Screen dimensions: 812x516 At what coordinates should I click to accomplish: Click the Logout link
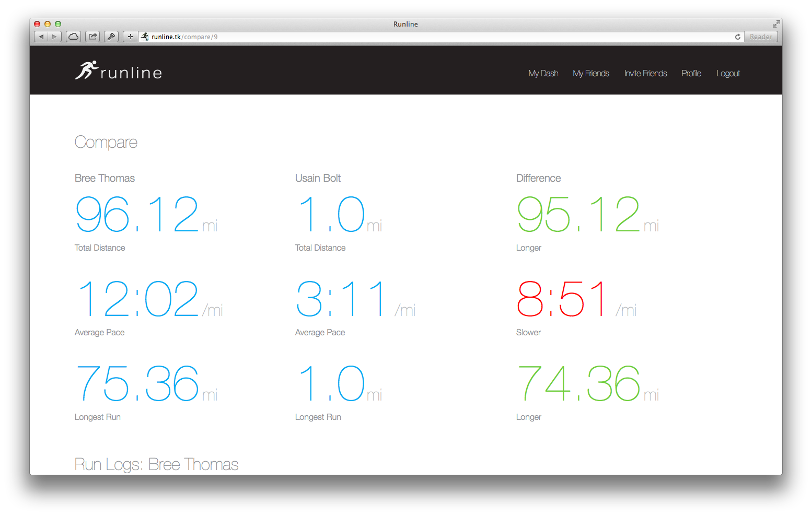[728, 74]
